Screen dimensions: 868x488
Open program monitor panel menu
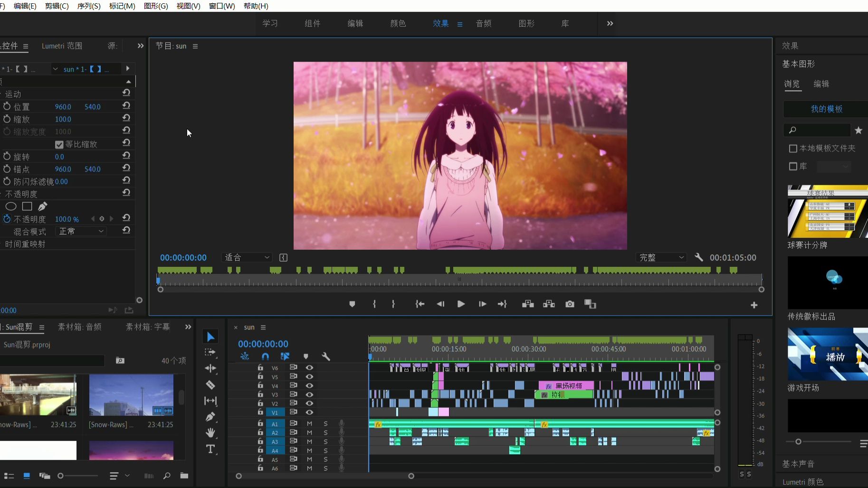click(x=195, y=46)
